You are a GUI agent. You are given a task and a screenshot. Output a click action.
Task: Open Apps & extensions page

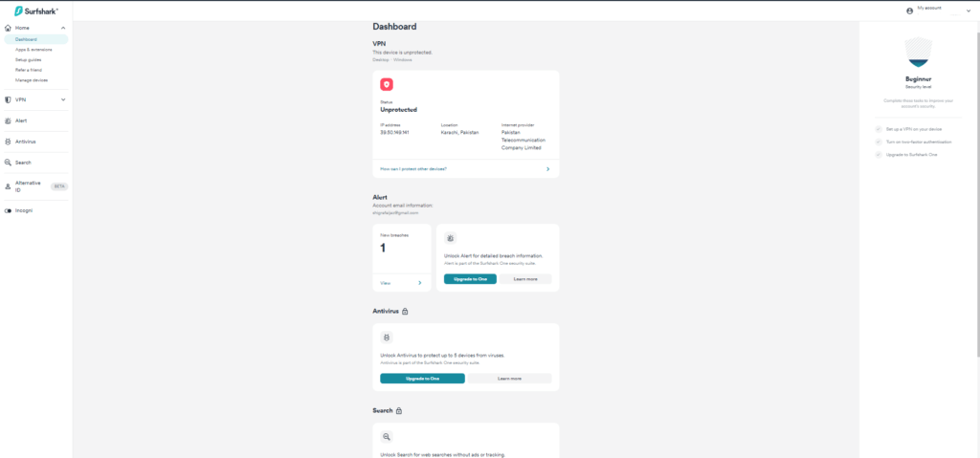[33, 50]
